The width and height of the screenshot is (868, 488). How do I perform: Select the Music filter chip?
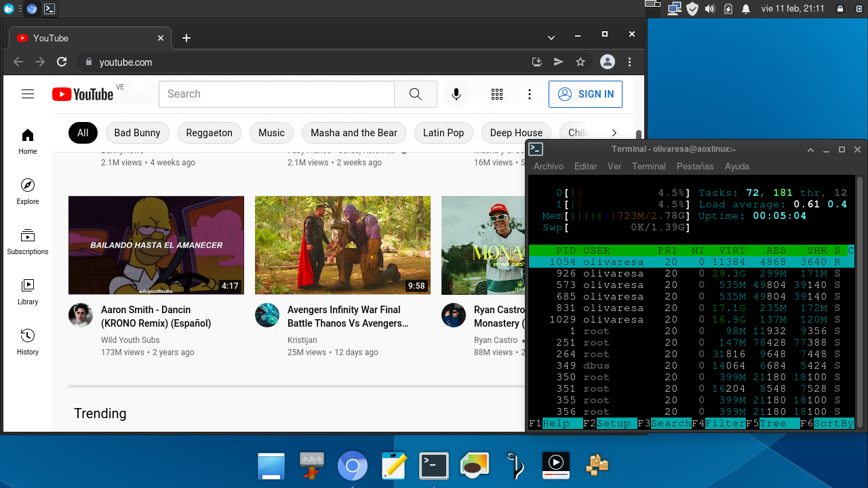coord(271,133)
